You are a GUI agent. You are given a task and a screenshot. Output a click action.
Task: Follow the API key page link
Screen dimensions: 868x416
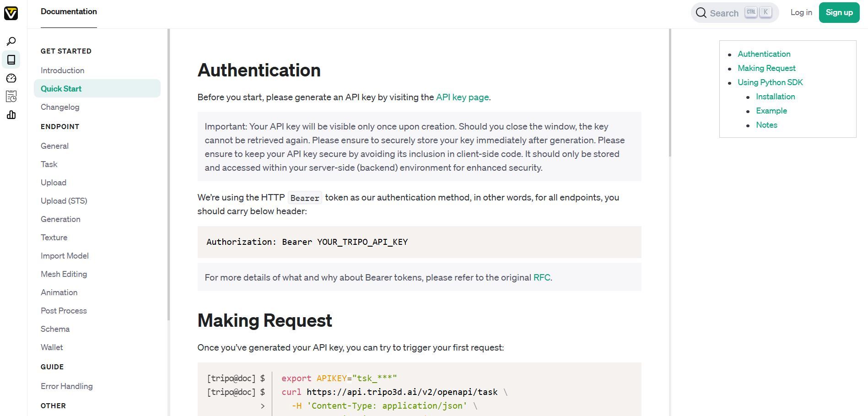(x=462, y=97)
